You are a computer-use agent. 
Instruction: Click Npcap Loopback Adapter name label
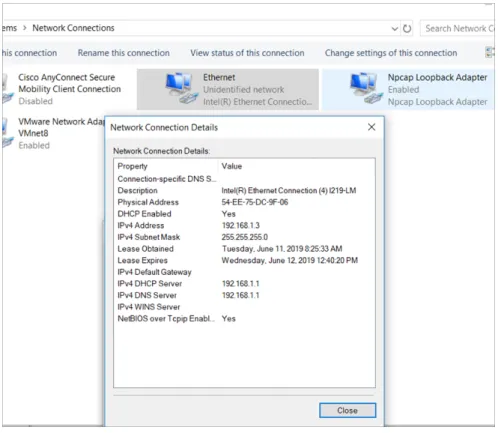pyautogui.click(x=437, y=77)
